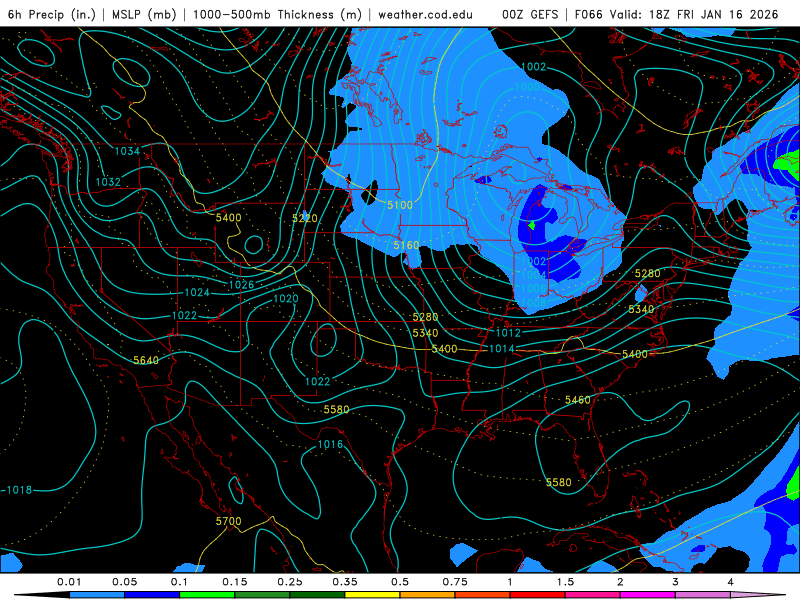Click the '1020' isobar label

click(x=286, y=298)
